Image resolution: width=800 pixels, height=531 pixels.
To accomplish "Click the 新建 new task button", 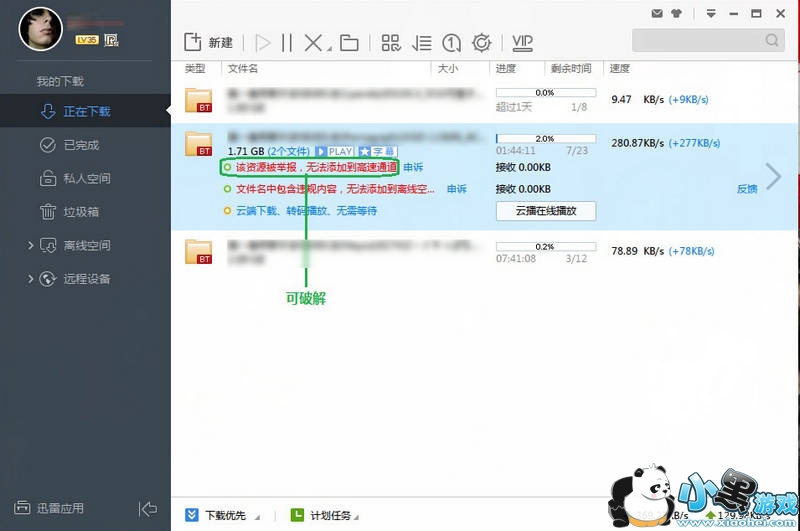I will [209, 42].
